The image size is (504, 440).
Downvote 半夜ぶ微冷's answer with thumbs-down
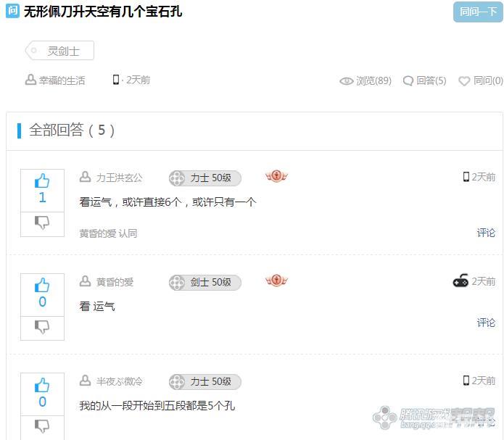point(42,426)
